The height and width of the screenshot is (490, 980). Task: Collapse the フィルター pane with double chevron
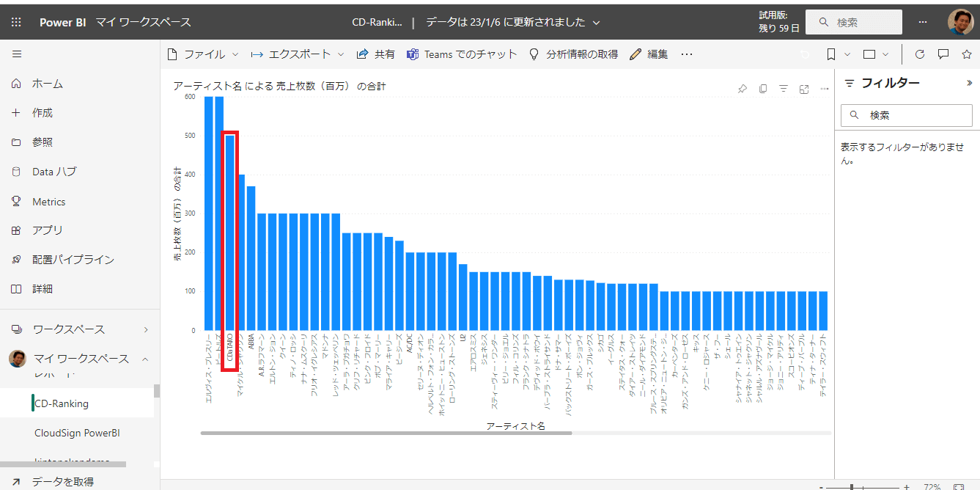(x=970, y=84)
